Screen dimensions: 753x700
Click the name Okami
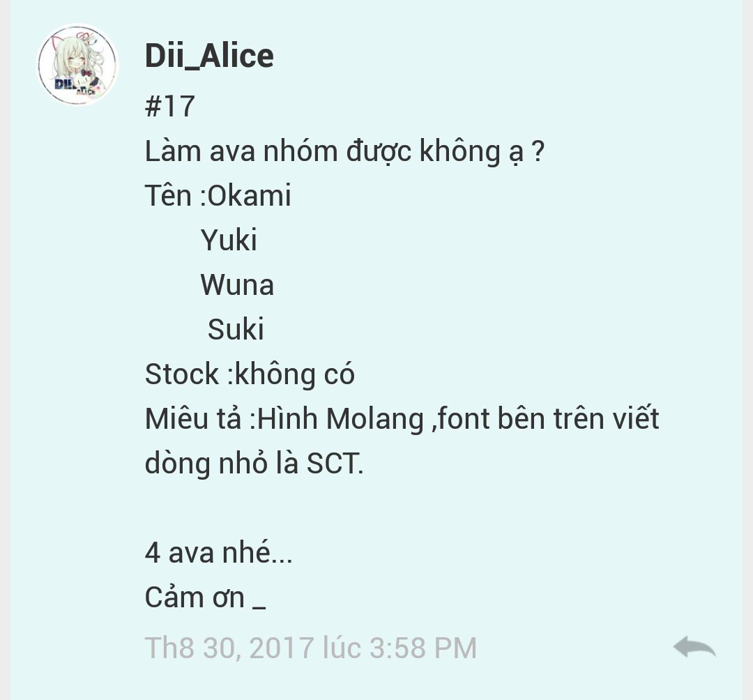(x=249, y=196)
